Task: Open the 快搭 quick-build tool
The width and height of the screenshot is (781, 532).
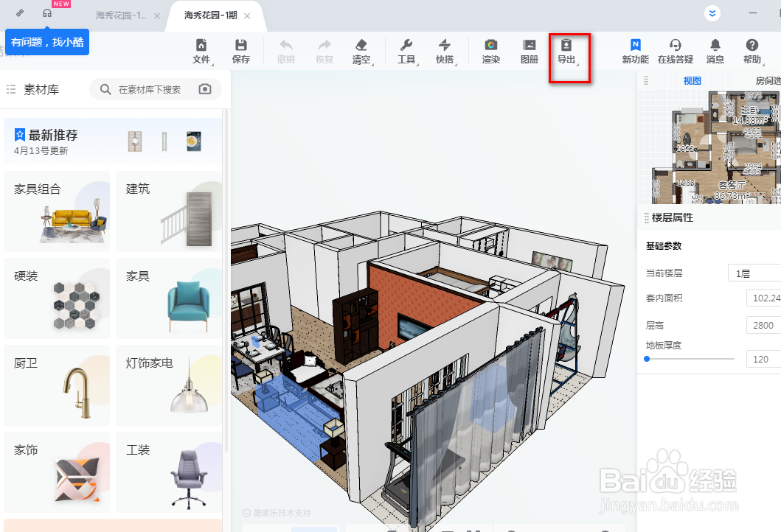Action: (445, 52)
